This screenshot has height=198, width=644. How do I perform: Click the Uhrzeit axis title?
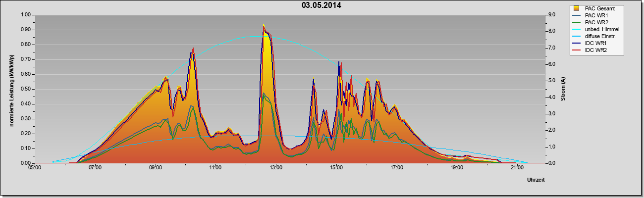536,180
